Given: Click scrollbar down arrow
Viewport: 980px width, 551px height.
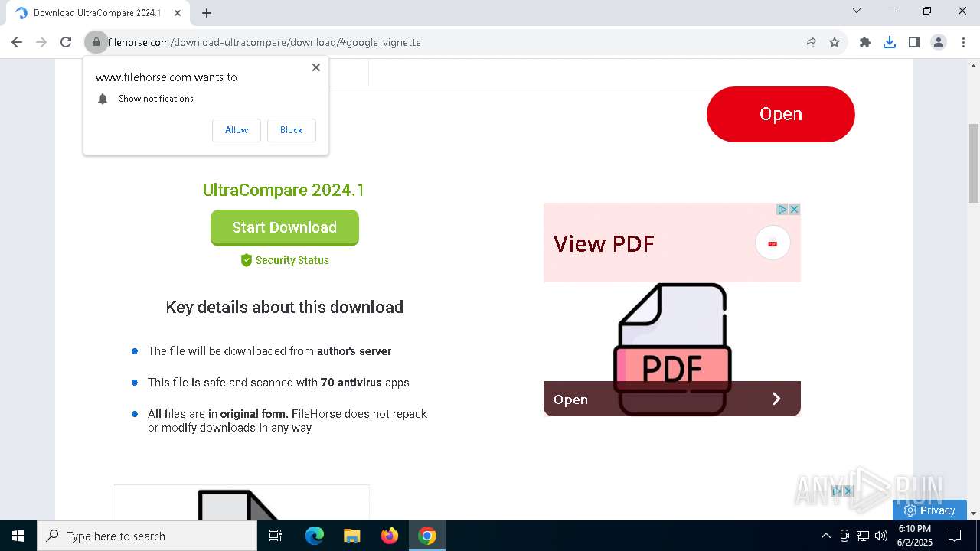Looking at the screenshot, I should tap(974, 514).
